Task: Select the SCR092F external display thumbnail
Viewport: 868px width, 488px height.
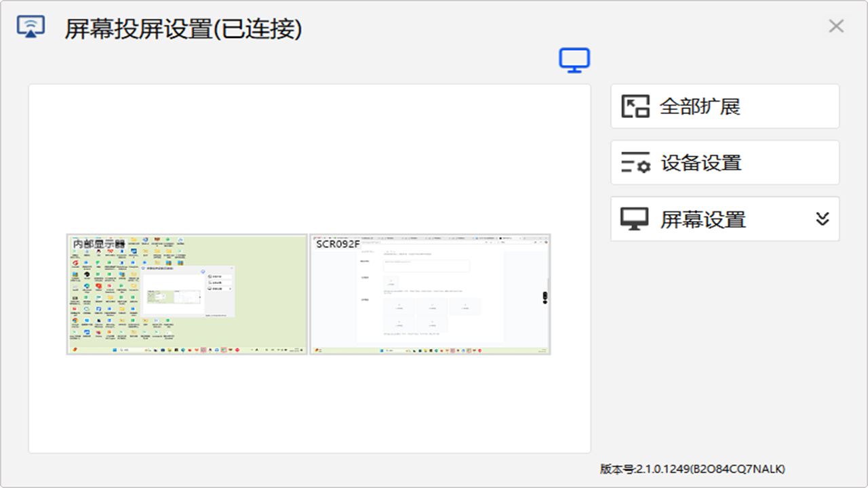Action: (430, 295)
